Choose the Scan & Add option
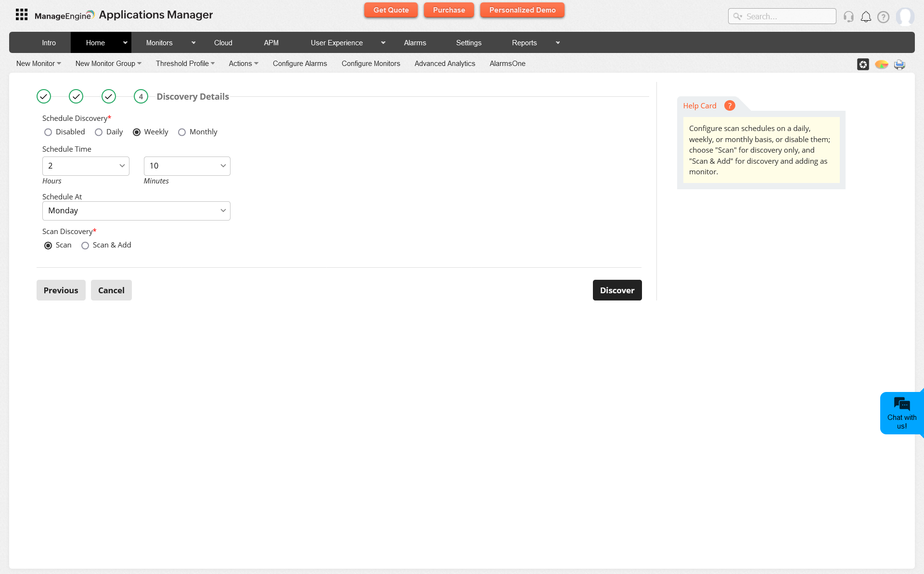This screenshot has width=924, height=574. (x=85, y=246)
